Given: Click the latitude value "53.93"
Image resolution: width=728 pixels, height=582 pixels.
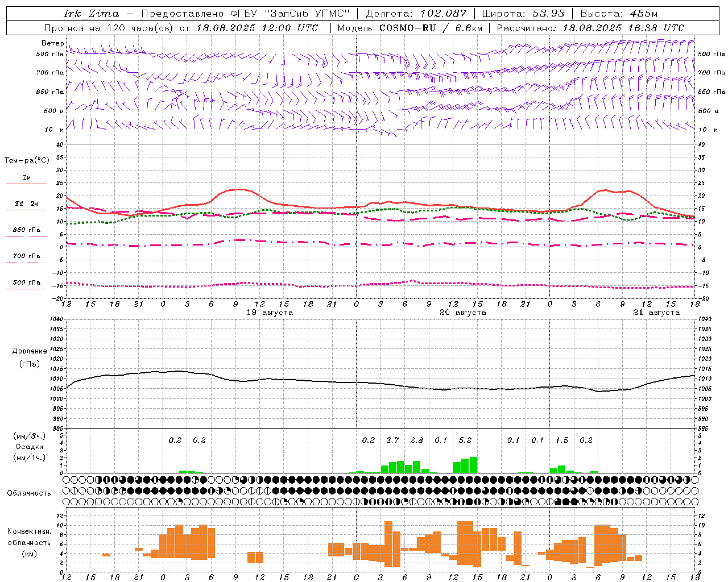Looking at the screenshot, I should click(548, 14).
